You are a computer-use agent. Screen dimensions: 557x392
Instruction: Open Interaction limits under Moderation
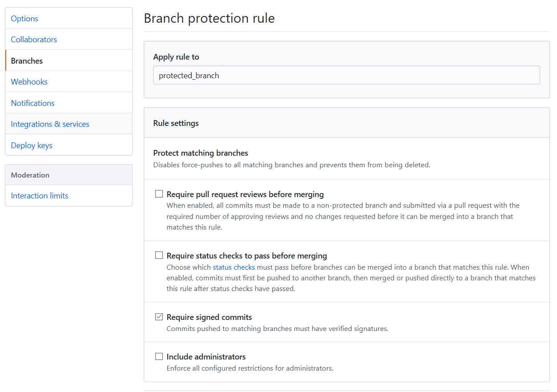(x=40, y=195)
